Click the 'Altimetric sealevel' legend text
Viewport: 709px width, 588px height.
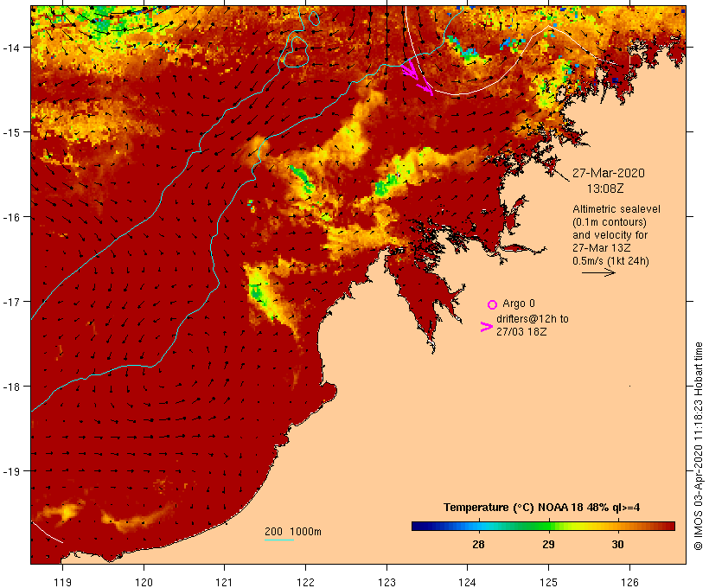coord(616,209)
